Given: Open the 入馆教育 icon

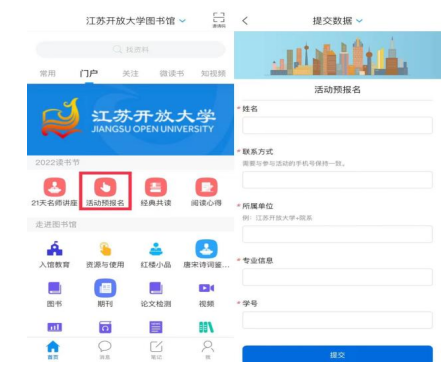Looking at the screenshot, I should [55, 249].
